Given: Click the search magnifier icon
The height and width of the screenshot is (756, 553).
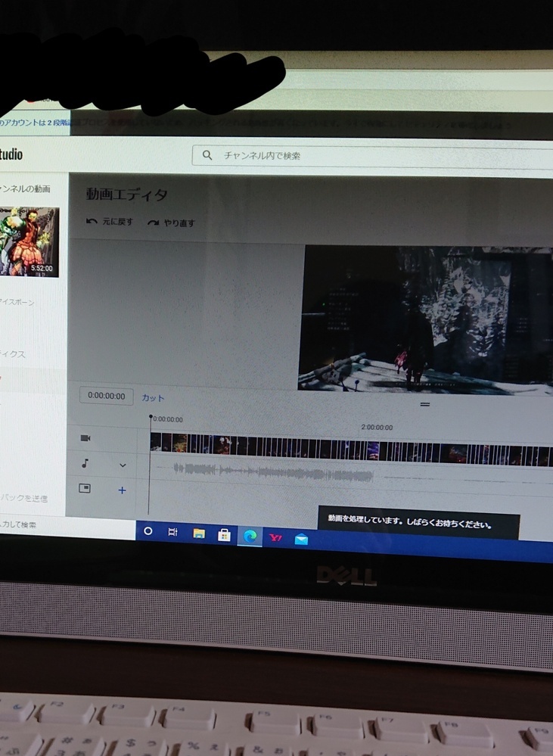Looking at the screenshot, I should [207, 155].
